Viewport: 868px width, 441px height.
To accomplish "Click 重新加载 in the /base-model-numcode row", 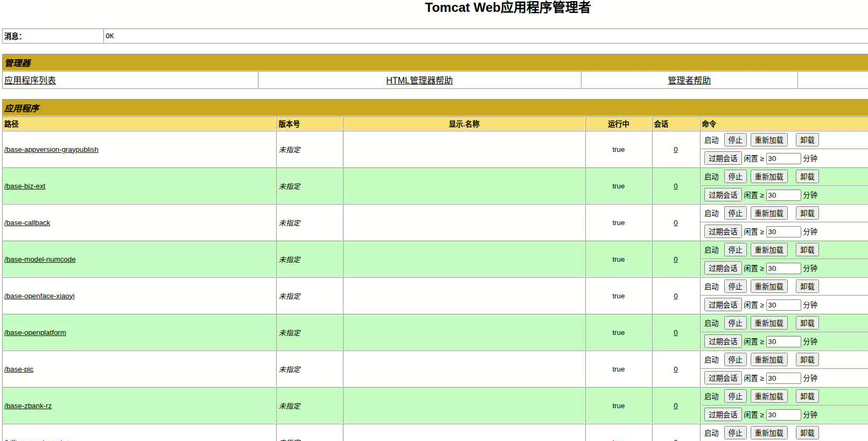I will click(x=769, y=250).
